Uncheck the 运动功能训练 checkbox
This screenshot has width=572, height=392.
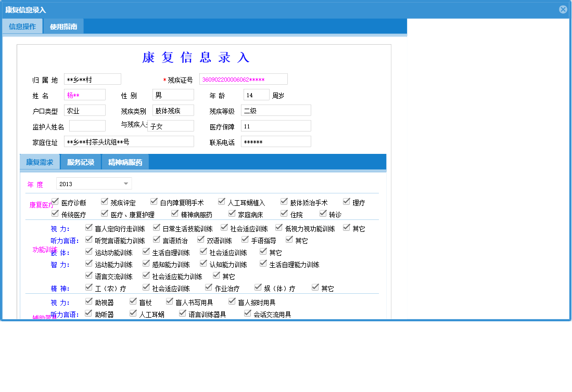[89, 251]
